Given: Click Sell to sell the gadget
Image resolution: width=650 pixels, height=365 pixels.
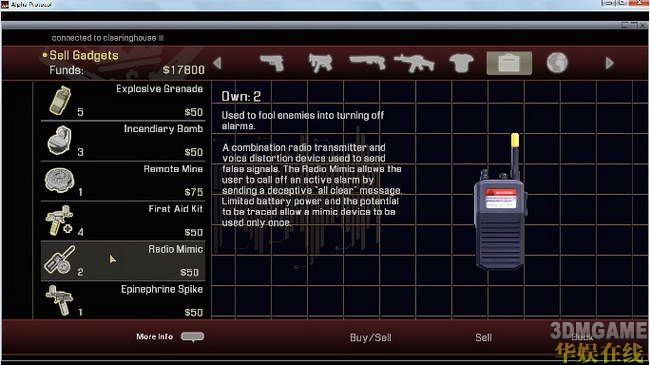Looking at the screenshot, I should point(483,338).
